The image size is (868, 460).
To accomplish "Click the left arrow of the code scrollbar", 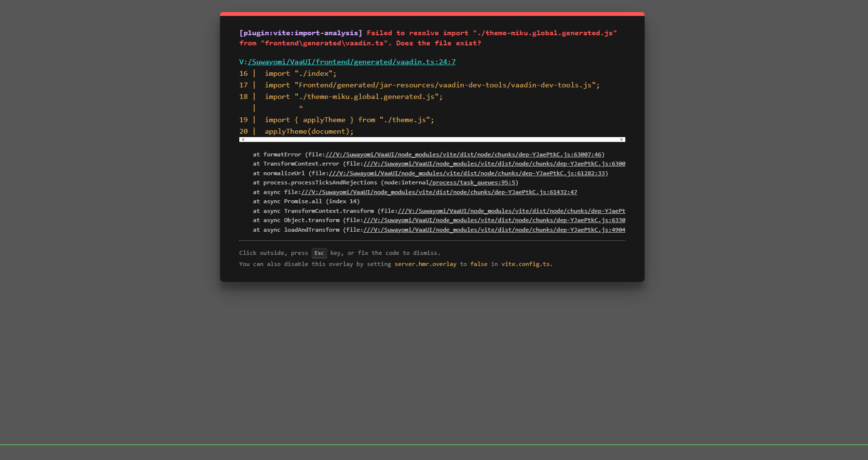I will tap(243, 139).
